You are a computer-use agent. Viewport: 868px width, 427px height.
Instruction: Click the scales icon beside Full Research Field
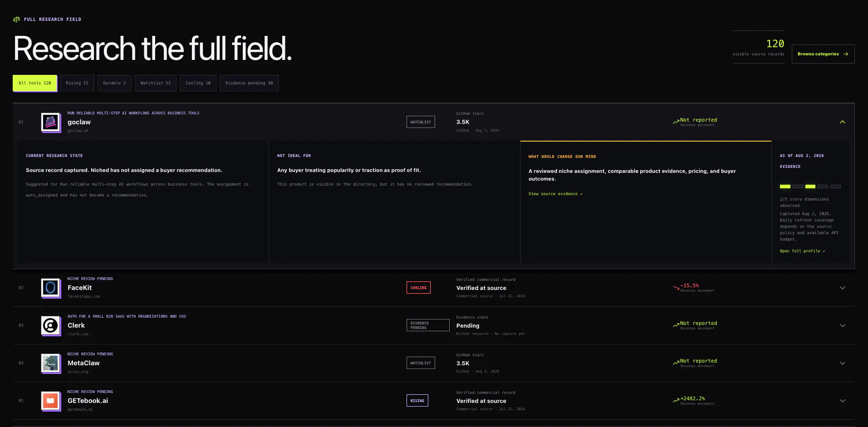16,20
